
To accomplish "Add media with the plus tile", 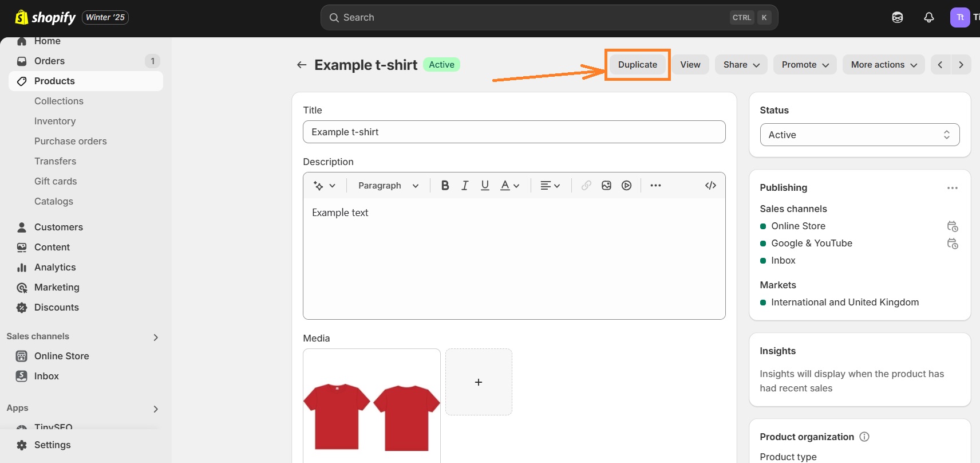I will pyautogui.click(x=479, y=382).
